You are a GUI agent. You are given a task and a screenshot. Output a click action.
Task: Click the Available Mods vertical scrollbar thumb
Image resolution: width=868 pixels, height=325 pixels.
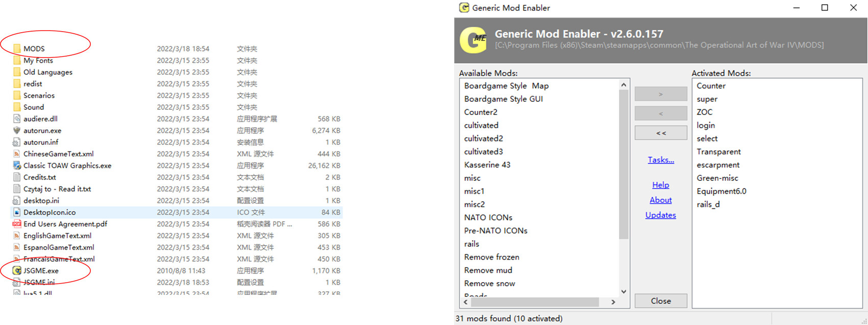coord(624,165)
